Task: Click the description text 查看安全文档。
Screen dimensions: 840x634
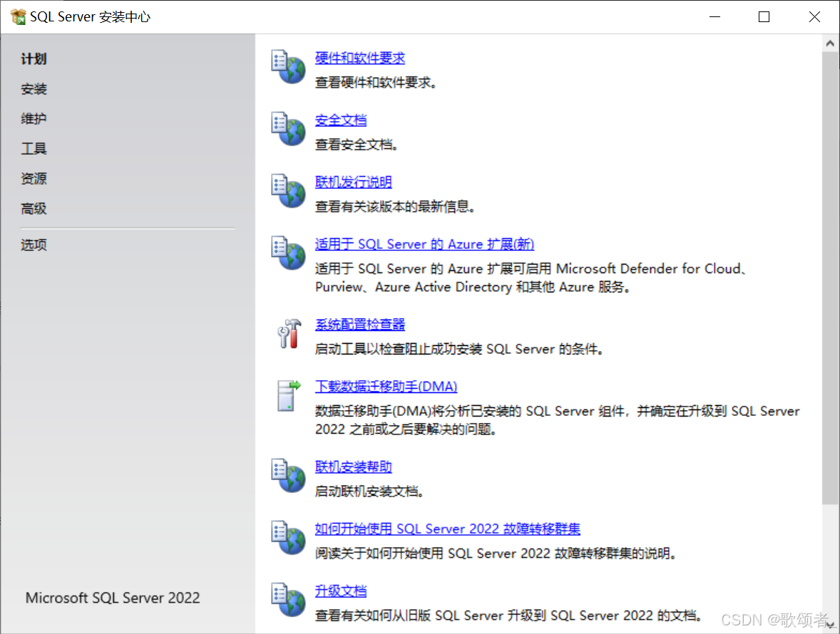Action: pyautogui.click(x=357, y=145)
